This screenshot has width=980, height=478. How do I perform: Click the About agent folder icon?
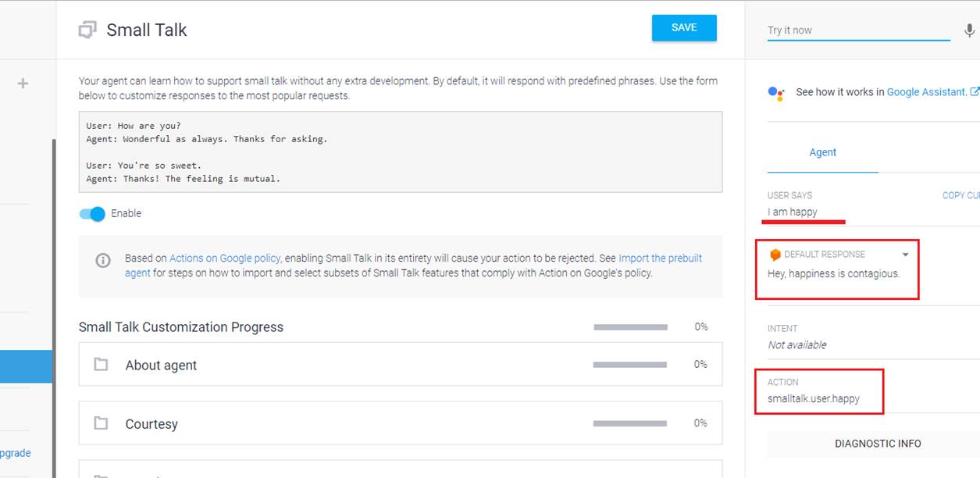click(101, 364)
